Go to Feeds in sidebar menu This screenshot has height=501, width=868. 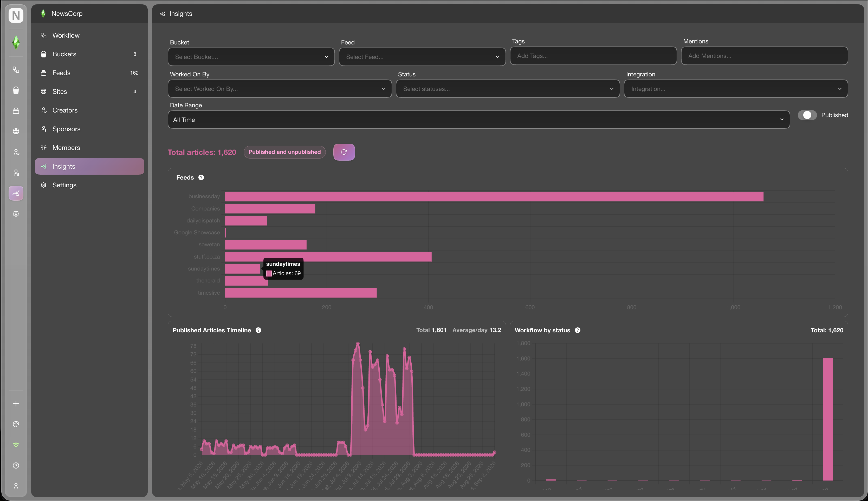coord(89,73)
